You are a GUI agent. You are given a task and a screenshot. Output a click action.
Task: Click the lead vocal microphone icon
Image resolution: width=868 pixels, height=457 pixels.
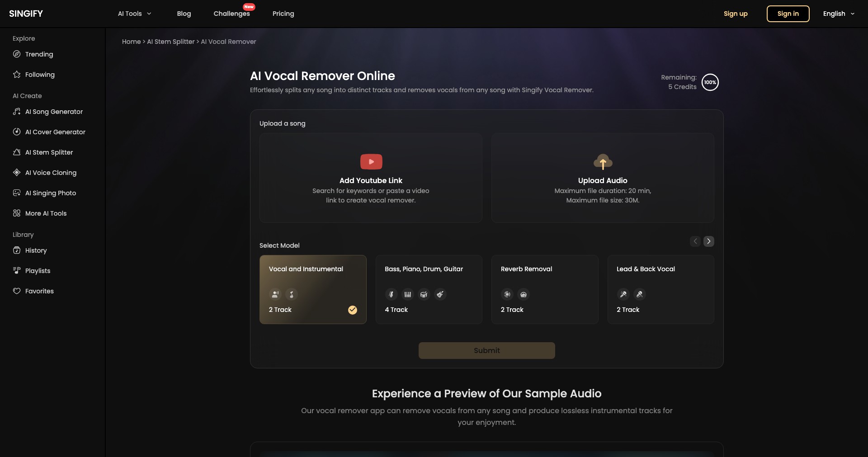click(623, 295)
